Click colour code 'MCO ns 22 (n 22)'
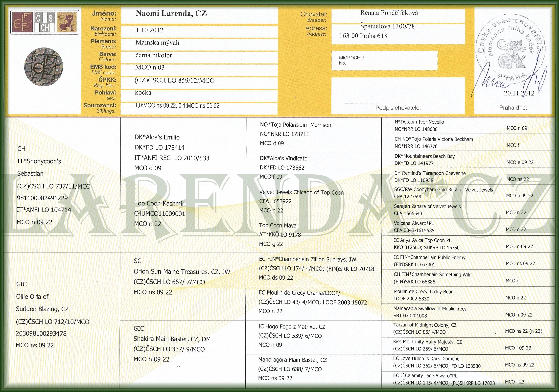This screenshot has height=392, width=559. tap(524, 331)
